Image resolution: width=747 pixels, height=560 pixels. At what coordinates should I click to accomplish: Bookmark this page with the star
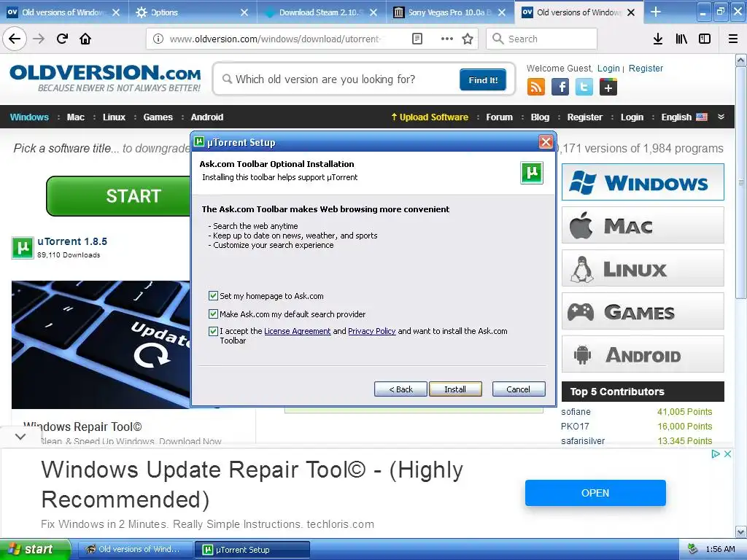click(468, 39)
